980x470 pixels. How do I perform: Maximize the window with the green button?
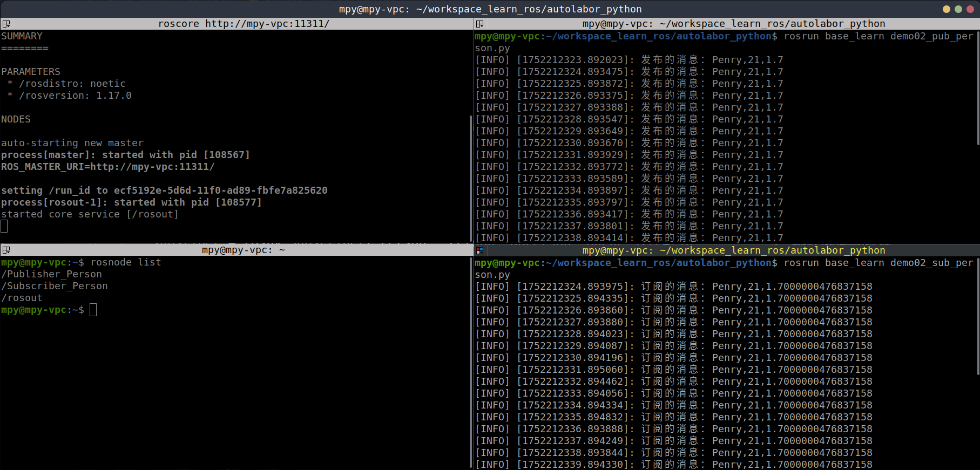(958, 9)
